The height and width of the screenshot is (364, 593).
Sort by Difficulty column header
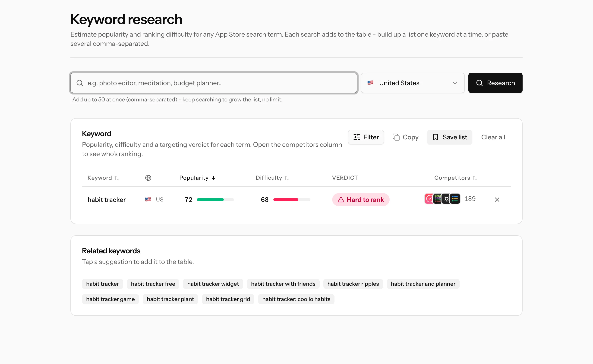pyautogui.click(x=272, y=178)
